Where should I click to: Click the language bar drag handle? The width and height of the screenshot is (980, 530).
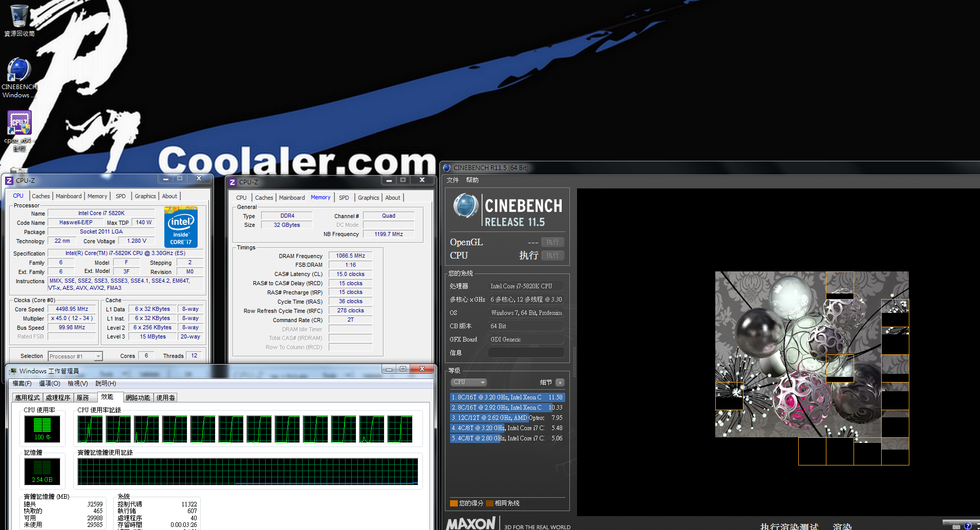click(x=947, y=526)
